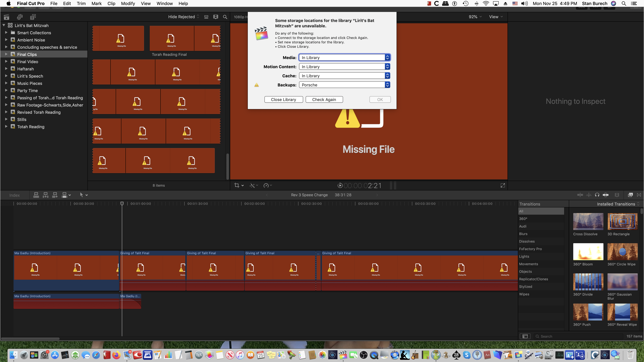This screenshot has height=362, width=644.
Task: Open the Titles and Generators sidebar icon
Action: point(33,17)
